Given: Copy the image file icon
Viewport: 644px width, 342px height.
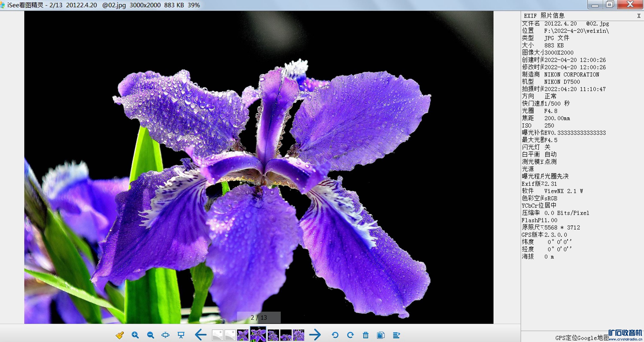Looking at the screenshot, I should (x=381, y=335).
